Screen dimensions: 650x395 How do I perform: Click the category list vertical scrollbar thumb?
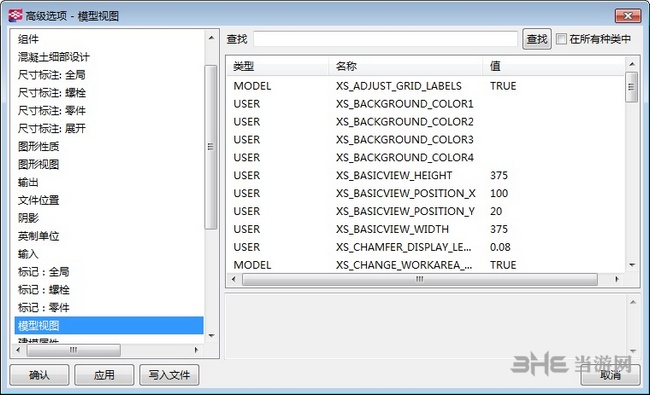[x=211, y=147]
